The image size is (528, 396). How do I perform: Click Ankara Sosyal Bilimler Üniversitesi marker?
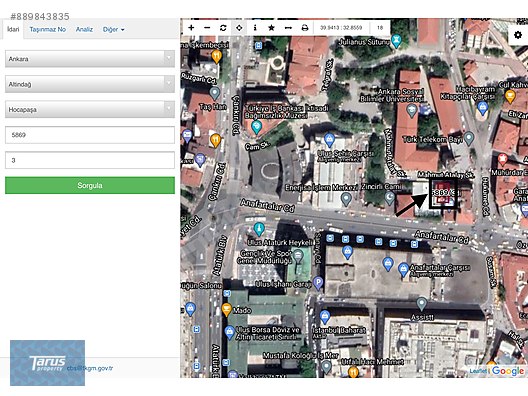point(411,110)
